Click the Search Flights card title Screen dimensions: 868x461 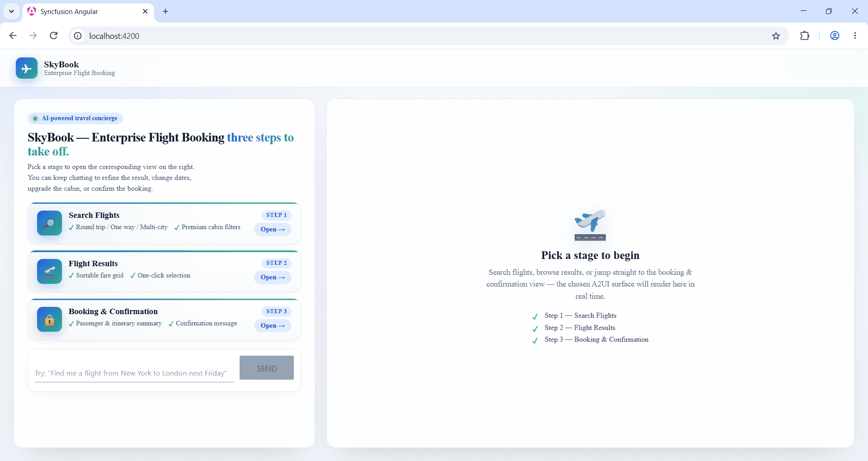tap(94, 215)
